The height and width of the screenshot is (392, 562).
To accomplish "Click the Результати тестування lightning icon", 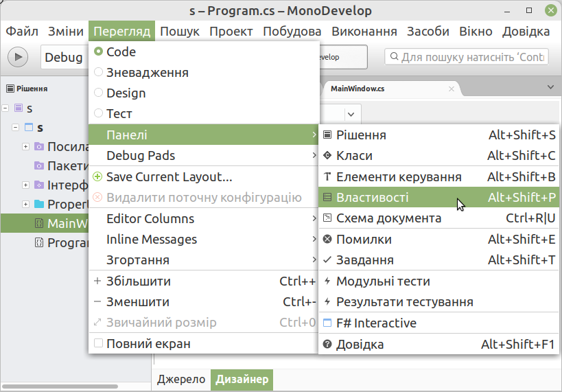I will pos(327,301).
